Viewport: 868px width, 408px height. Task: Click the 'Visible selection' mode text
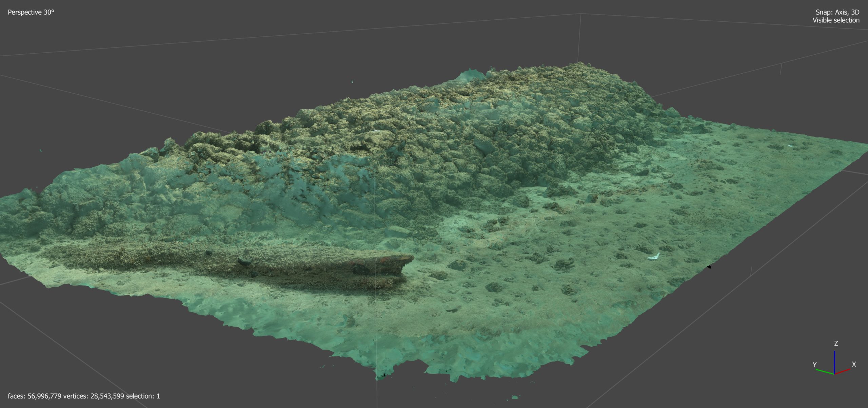click(x=835, y=20)
